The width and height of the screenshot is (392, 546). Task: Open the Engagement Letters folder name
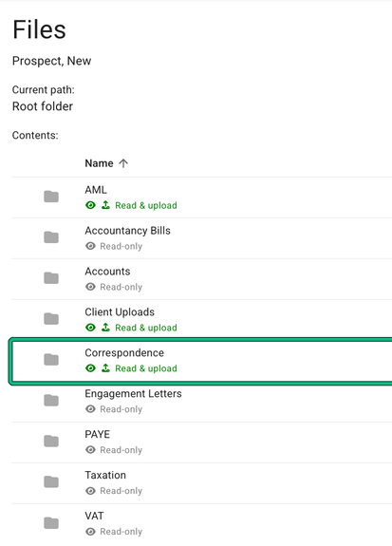133,393
